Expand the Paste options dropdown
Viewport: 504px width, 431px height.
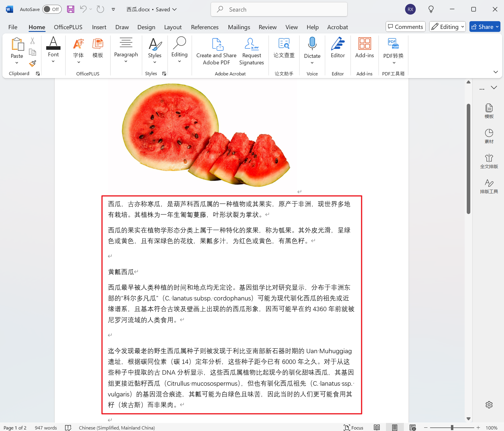[x=17, y=62]
